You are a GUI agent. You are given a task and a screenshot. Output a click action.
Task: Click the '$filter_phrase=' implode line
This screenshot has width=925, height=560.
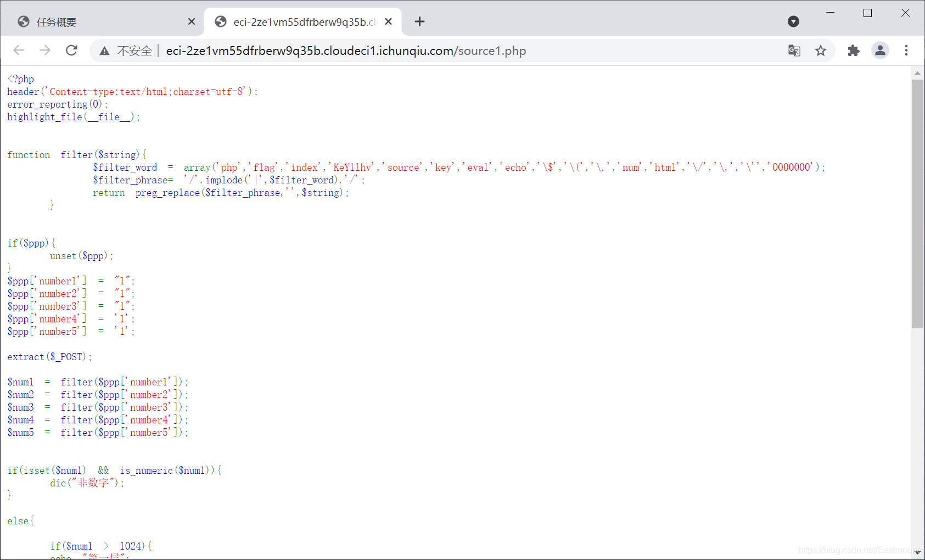click(228, 180)
